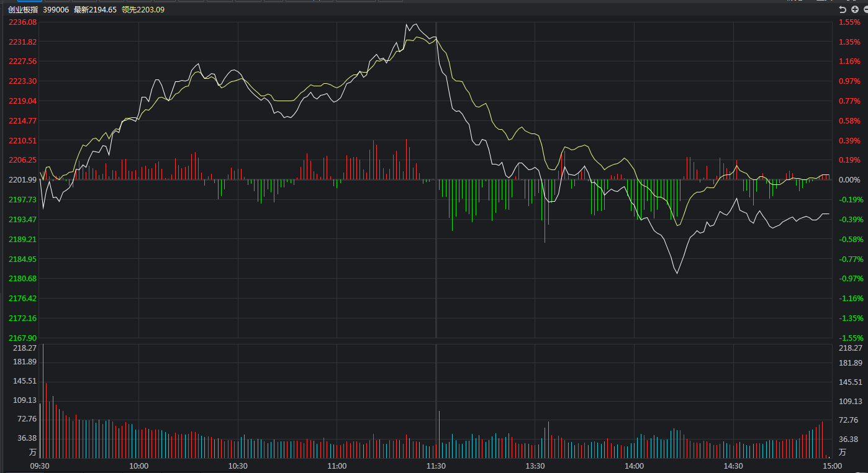Click the 14:30 time axis label
The image size is (868, 473).
pos(733,466)
